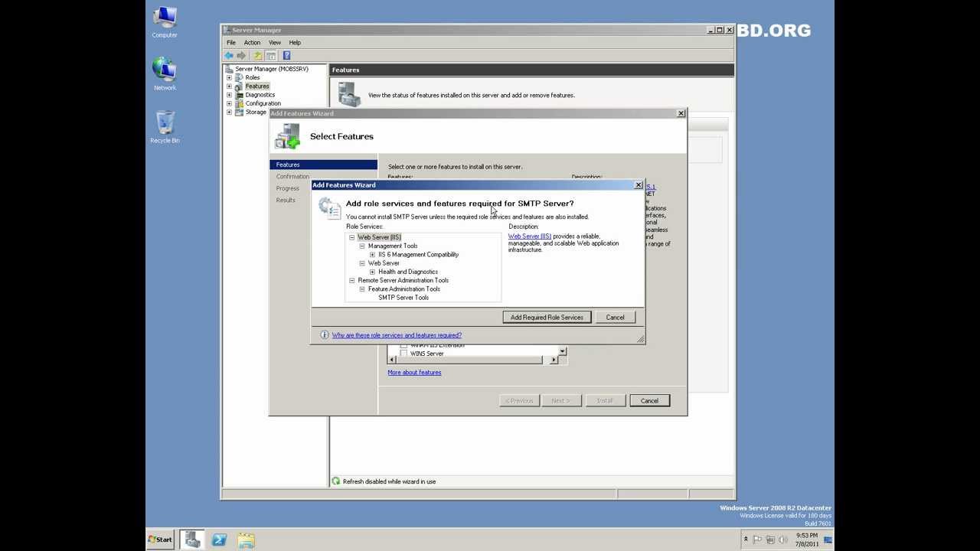980x551 pixels.
Task: Open the Help menu
Action: [x=295, y=43]
